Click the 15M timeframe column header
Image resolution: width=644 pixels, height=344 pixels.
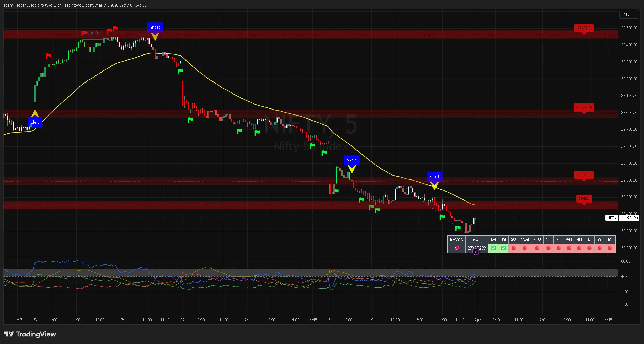[x=525, y=239]
